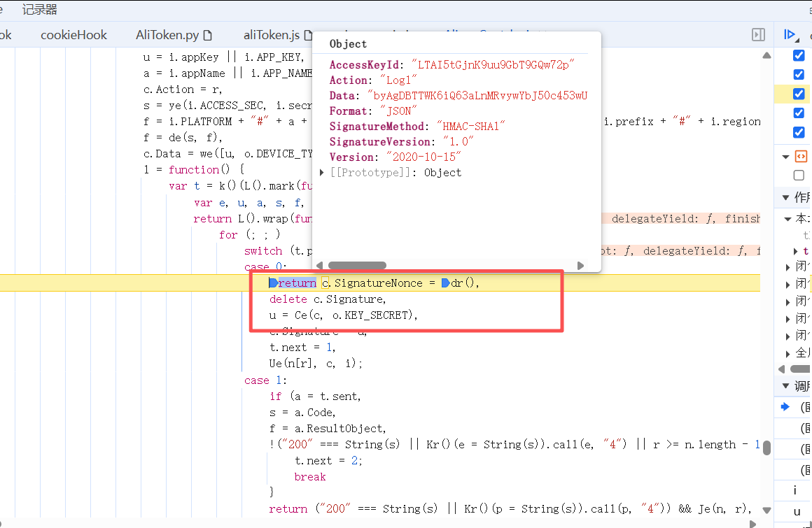
Task: Expand the 全局 global scope node
Action: [x=787, y=354]
